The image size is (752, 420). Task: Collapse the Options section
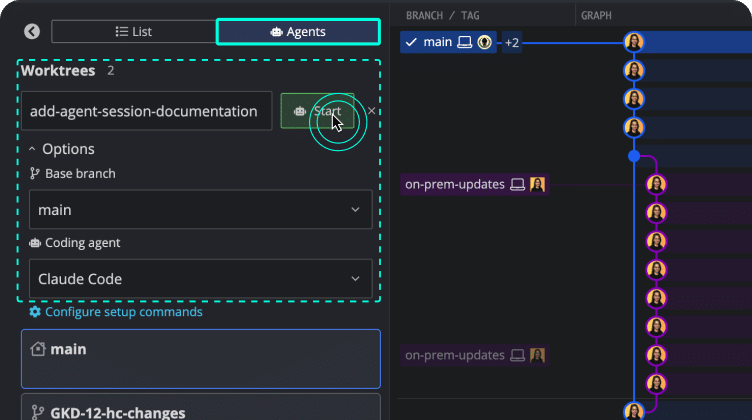[x=32, y=149]
